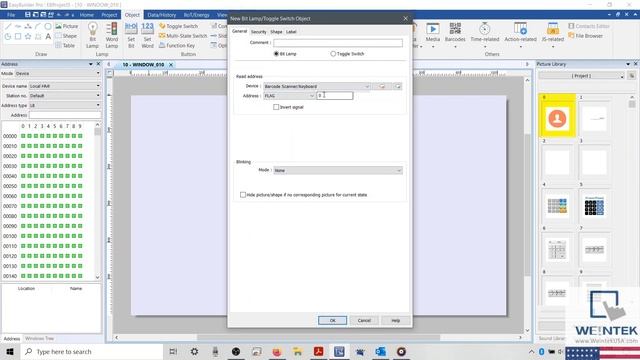
Task: Click the taskbar search box
Action: [92, 351]
